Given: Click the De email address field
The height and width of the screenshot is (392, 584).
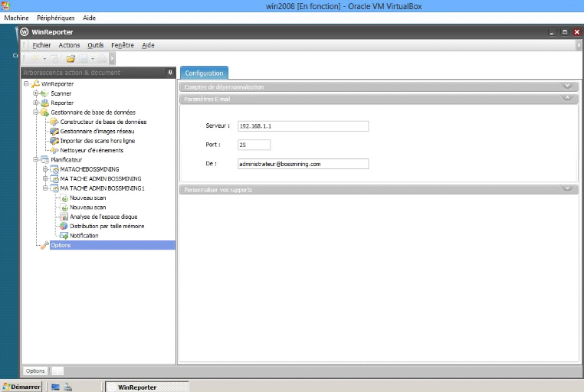Looking at the screenshot, I should click(x=302, y=164).
